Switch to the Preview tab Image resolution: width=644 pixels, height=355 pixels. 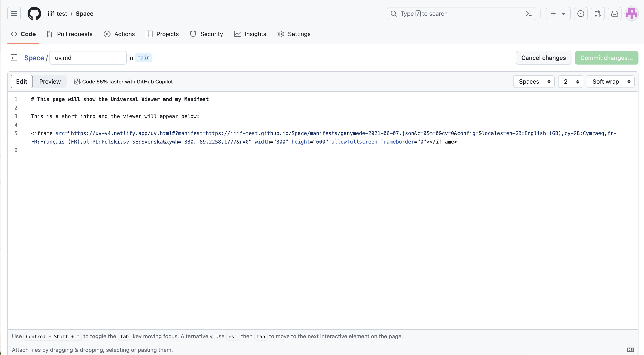pyautogui.click(x=50, y=81)
